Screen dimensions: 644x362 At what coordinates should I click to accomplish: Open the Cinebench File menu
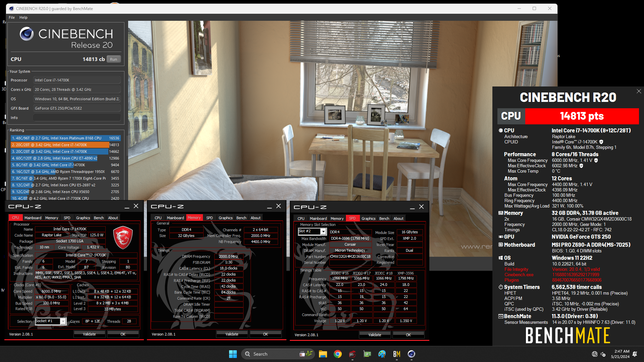tap(12, 17)
